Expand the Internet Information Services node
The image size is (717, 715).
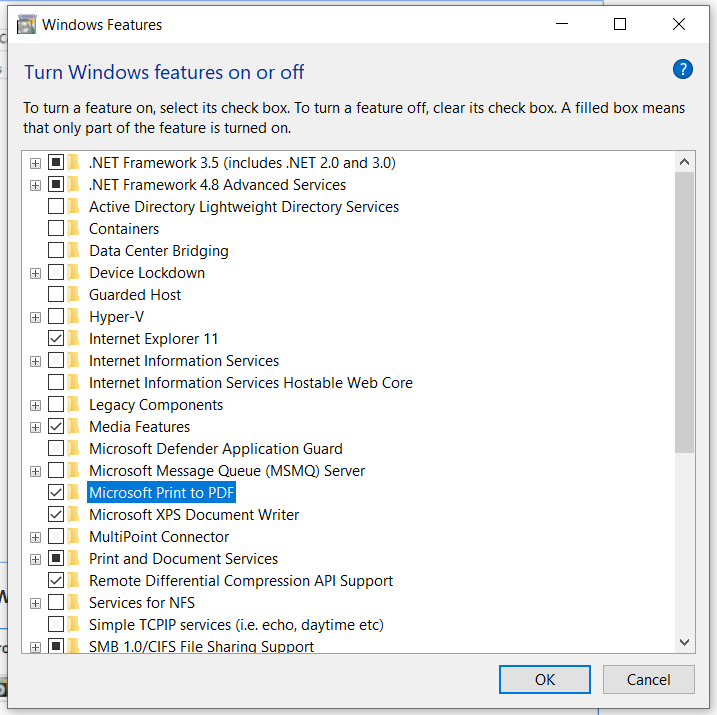pos(36,361)
